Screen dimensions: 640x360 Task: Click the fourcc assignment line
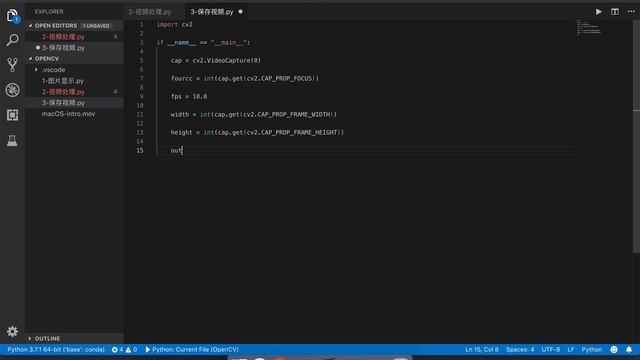tap(244, 78)
